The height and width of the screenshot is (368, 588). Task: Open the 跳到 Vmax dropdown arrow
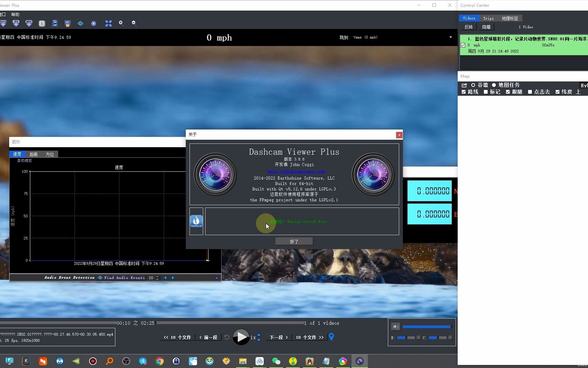[x=451, y=37]
